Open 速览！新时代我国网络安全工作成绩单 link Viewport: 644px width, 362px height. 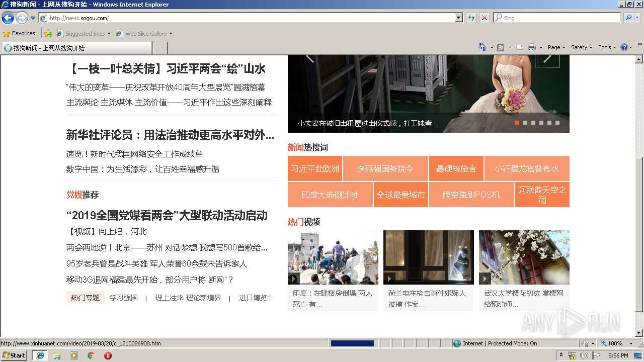(x=135, y=154)
